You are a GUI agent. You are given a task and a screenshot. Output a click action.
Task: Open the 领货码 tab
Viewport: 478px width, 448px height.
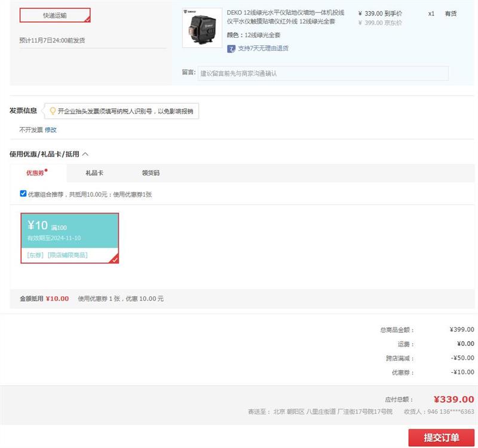point(151,173)
